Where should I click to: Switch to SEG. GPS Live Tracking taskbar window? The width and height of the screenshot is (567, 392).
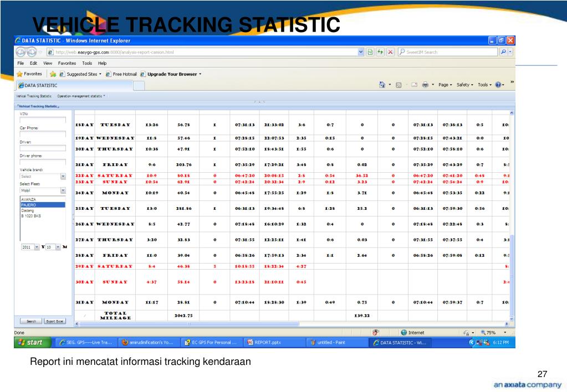click(86, 342)
